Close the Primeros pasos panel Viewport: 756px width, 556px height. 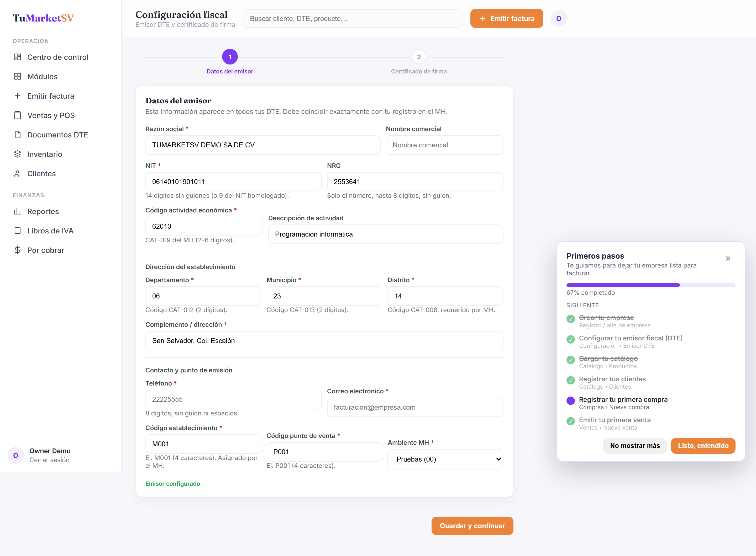pyautogui.click(x=728, y=259)
